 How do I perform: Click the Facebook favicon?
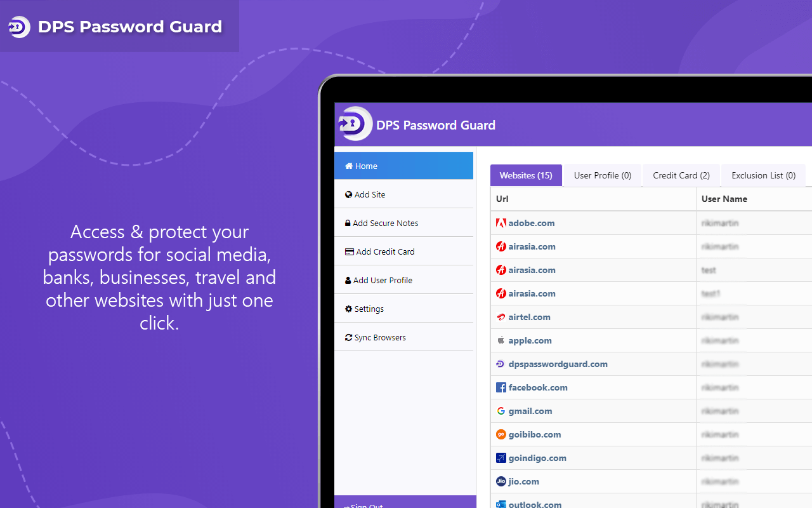(x=501, y=387)
